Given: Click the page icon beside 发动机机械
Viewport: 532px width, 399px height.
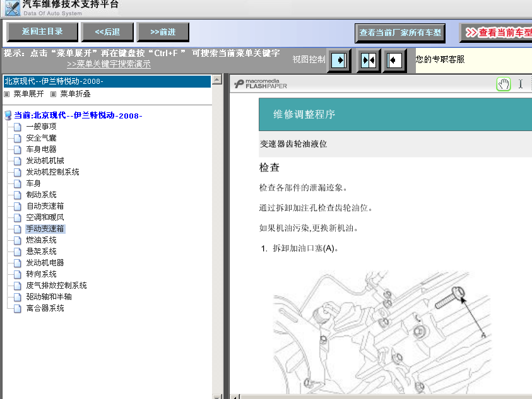Looking at the screenshot, I should [17, 161].
